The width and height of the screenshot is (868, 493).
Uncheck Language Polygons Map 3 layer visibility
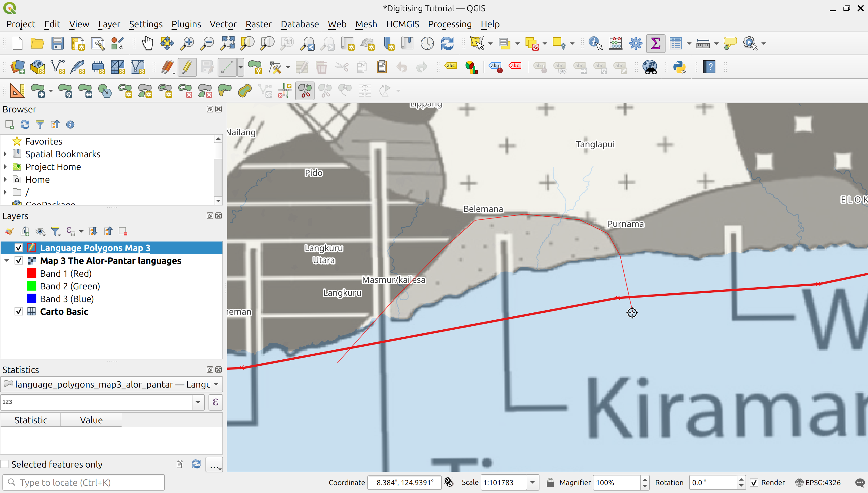pyautogui.click(x=19, y=248)
